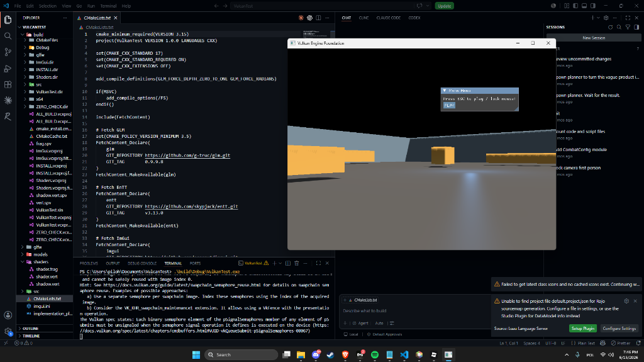This screenshot has width=644, height=362.
Task: Go back with the navigation arrow
Action: [216, 6]
